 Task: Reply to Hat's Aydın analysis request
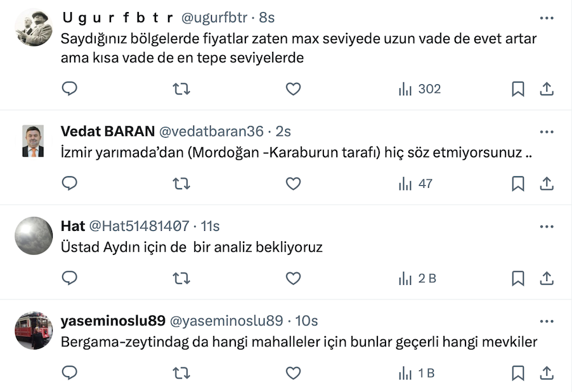click(70, 278)
